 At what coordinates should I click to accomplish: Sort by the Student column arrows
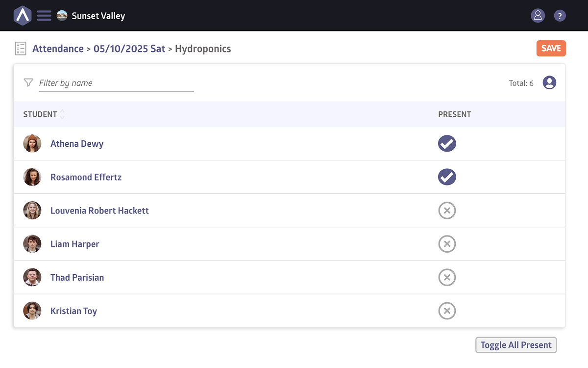tap(62, 114)
